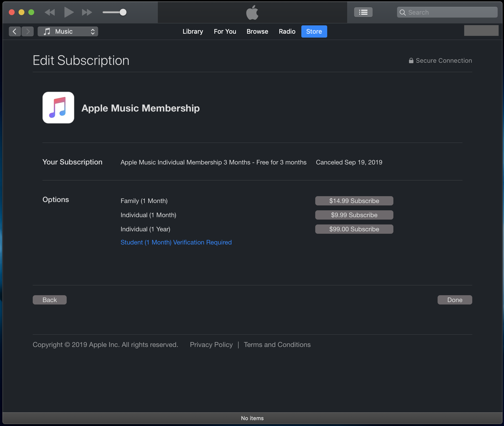
Task: Open Student Verification Required link
Action: (176, 242)
